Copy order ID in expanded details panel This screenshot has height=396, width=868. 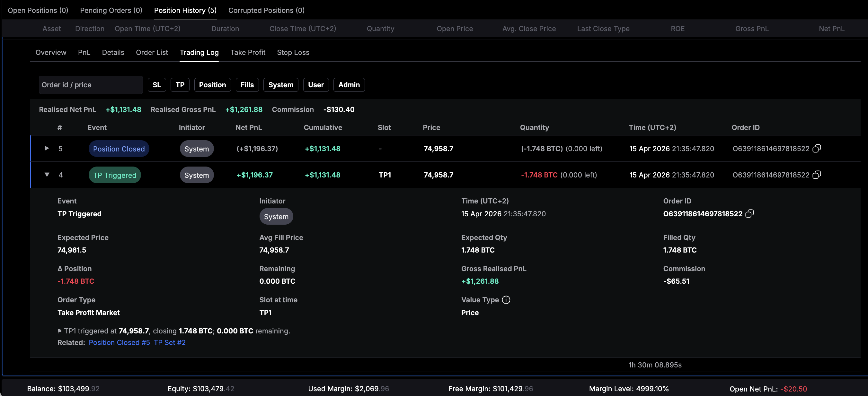(x=749, y=214)
